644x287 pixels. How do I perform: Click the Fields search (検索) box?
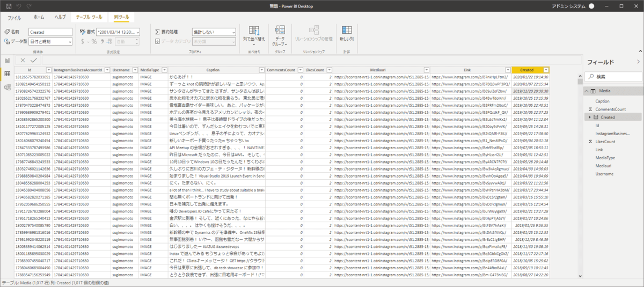[x=614, y=77]
